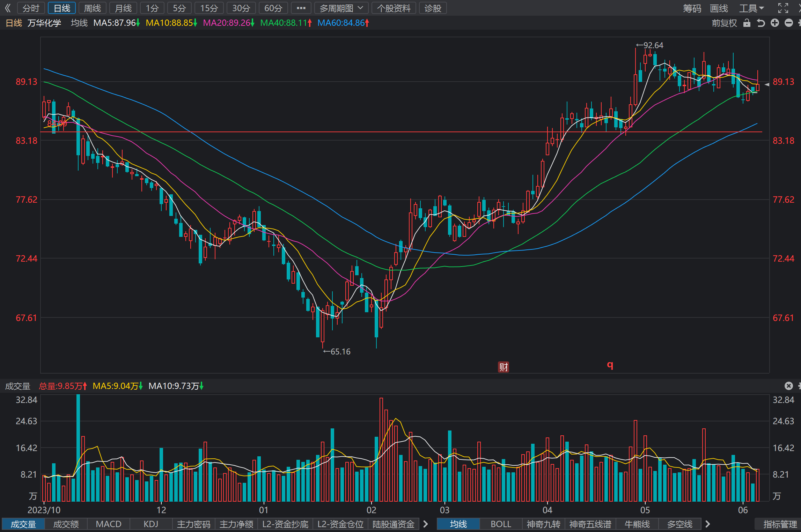This screenshot has height=532, width=801.
Task: Expand the 工具 tools menu
Action: [x=751, y=8]
